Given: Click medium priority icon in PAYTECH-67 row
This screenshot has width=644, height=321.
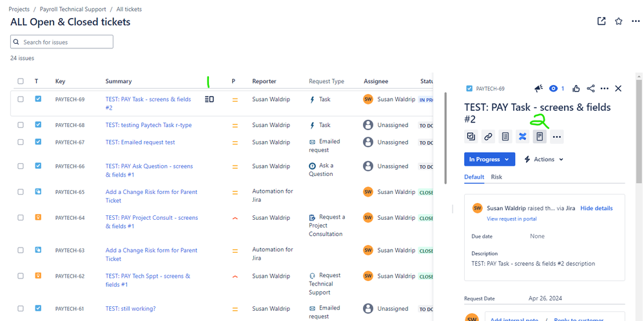Looking at the screenshot, I should coord(235,143).
